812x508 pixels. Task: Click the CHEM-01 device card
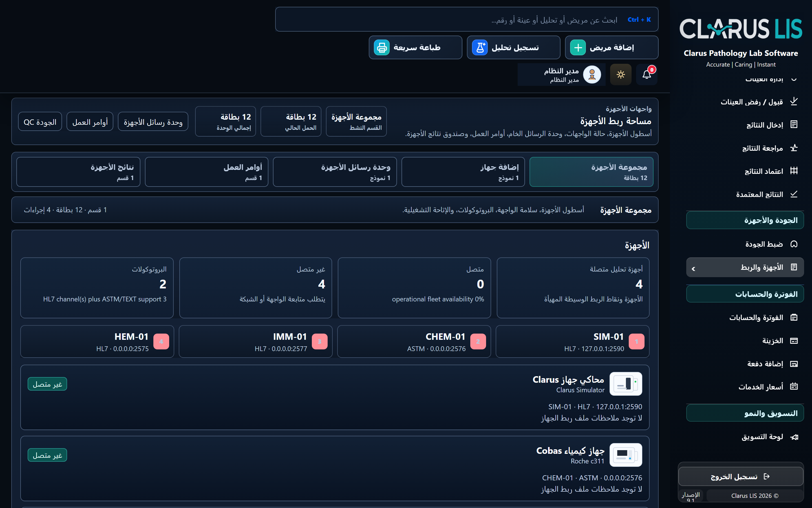pos(414,341)
